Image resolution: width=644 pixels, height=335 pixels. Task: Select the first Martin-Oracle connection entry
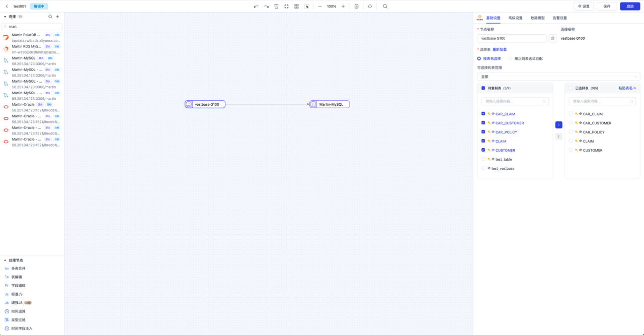pyautogui.click(x=32, y=107)
